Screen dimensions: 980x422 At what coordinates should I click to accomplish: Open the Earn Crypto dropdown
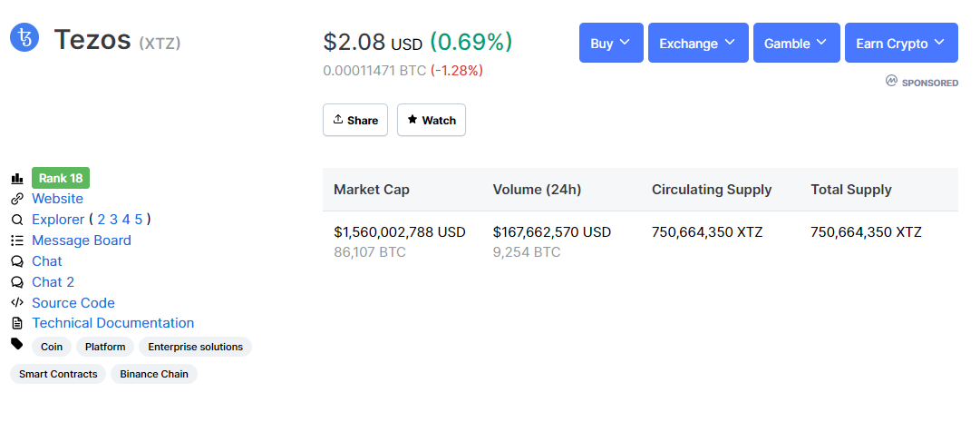[x=901, y=43]
